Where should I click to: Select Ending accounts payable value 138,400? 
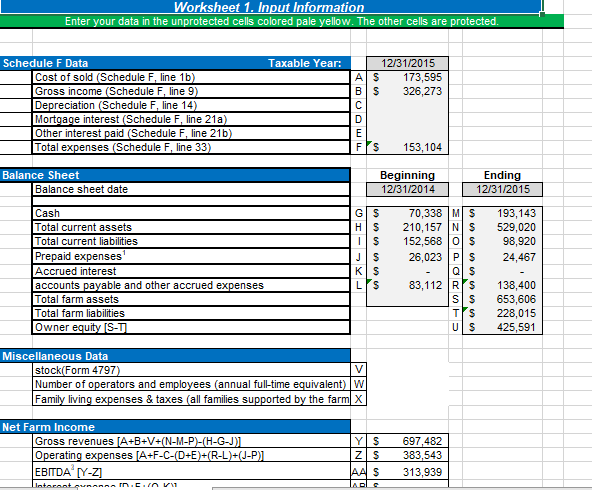[503, 285]
